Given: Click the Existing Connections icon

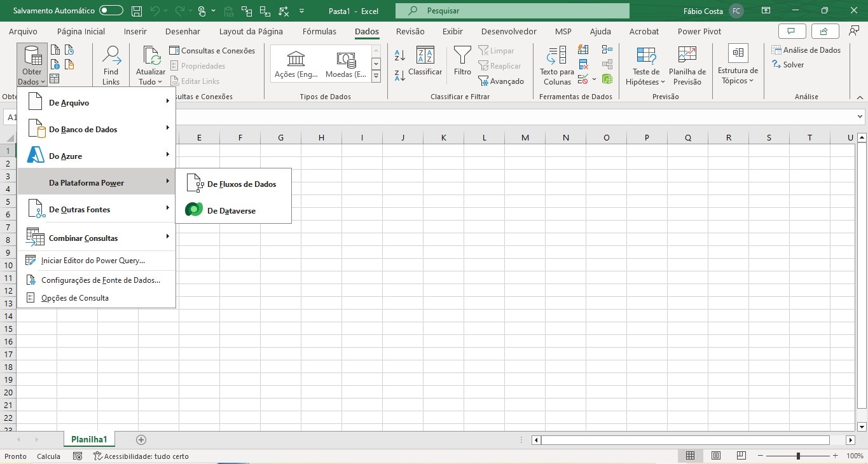Looking at the screenshot, I should 69,64.
